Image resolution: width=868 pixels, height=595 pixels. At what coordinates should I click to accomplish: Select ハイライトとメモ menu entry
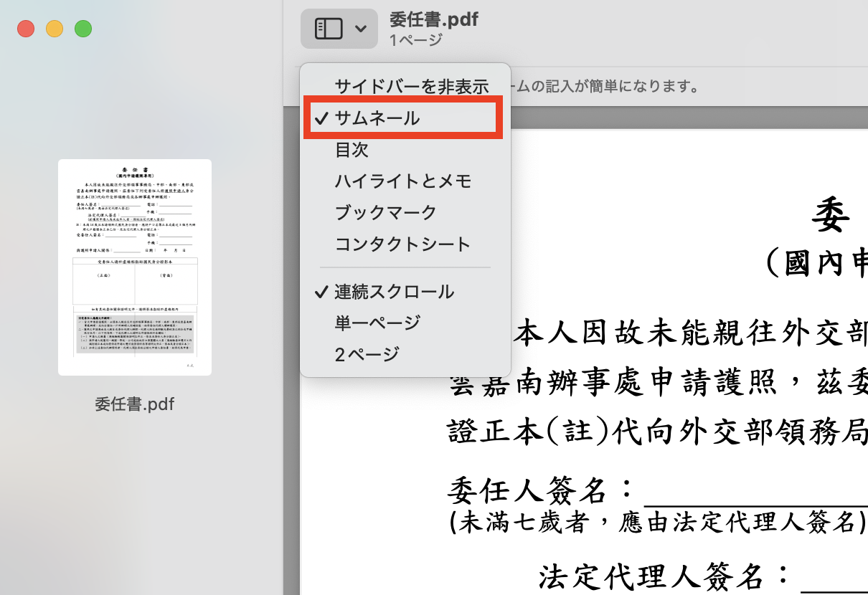(x=405, y=181)
